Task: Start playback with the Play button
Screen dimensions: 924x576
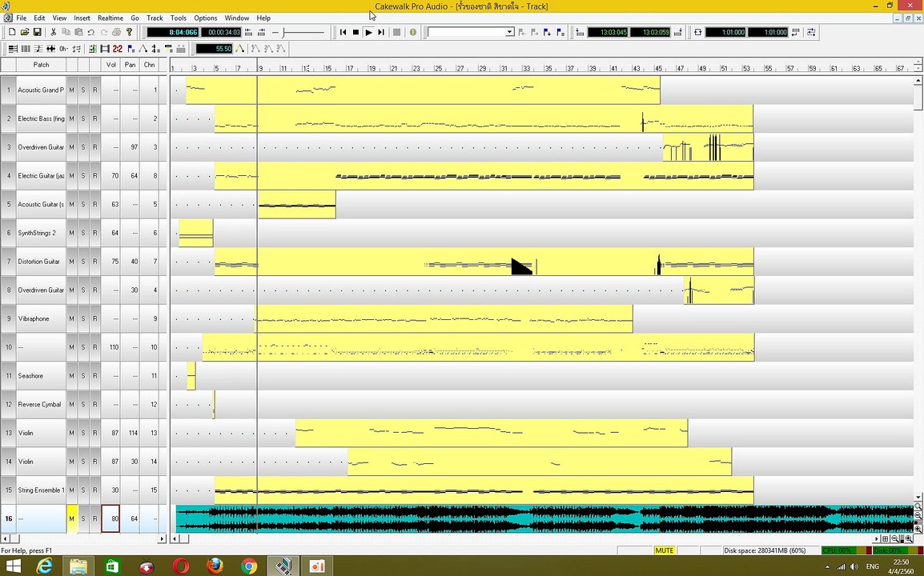Action: pos(369,32)
